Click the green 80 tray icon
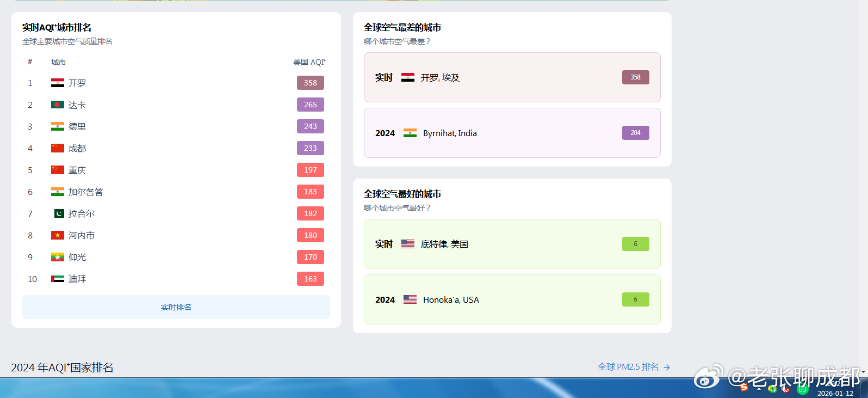Image resolution: width=868 pixels, height=398 pixels. 802,389
